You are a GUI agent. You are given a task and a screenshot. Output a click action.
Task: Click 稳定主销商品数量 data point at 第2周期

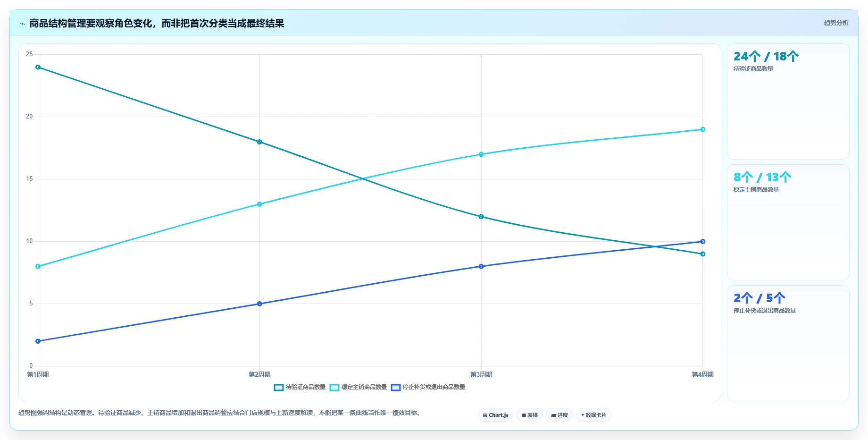click(x=259, y=204)
